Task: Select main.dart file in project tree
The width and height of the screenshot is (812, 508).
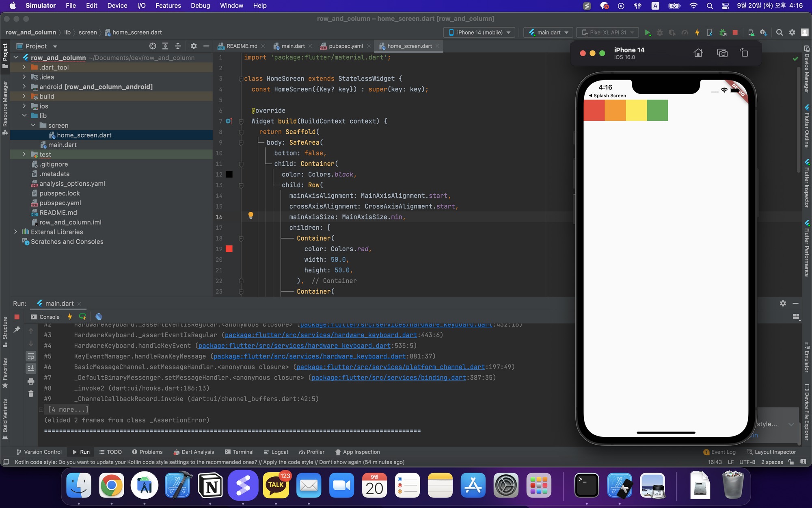Action: (x=62, y=145)
